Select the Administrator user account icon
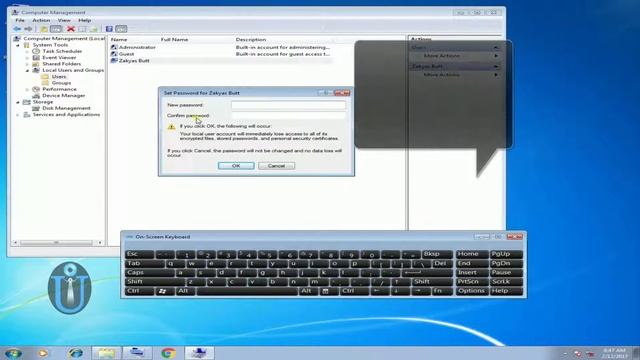Viewport: 640px width, 360px height. [x=114, y=47]
